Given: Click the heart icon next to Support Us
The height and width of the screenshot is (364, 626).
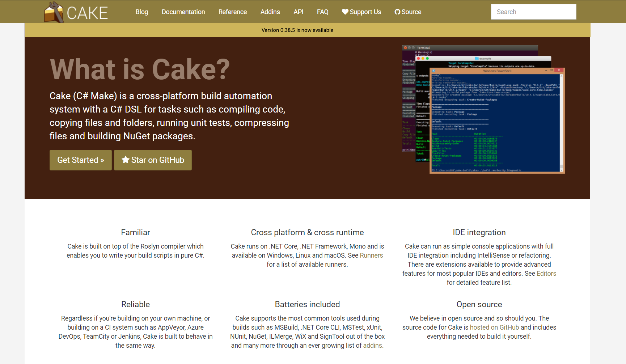Looking at the screenshot, I should click(345, 12).
